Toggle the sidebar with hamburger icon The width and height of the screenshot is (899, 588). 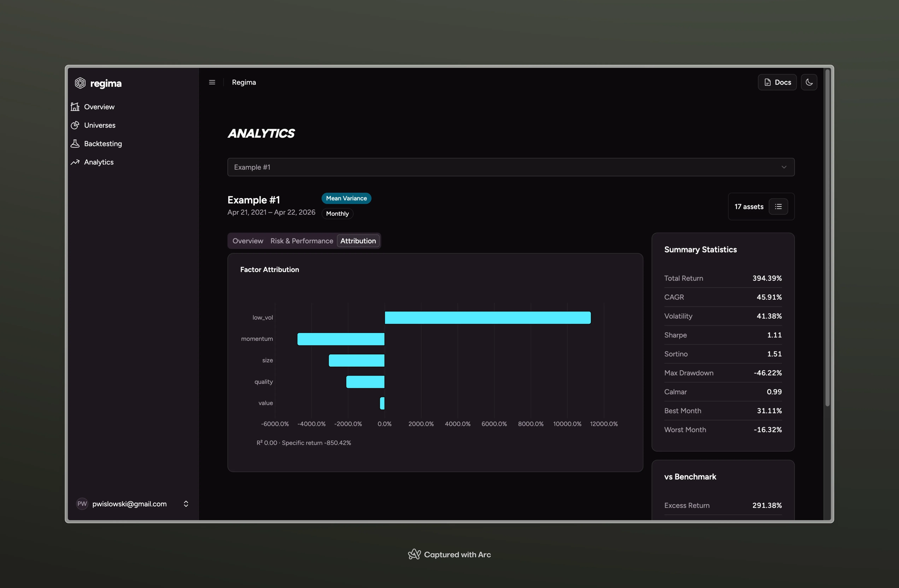[212, 82]
